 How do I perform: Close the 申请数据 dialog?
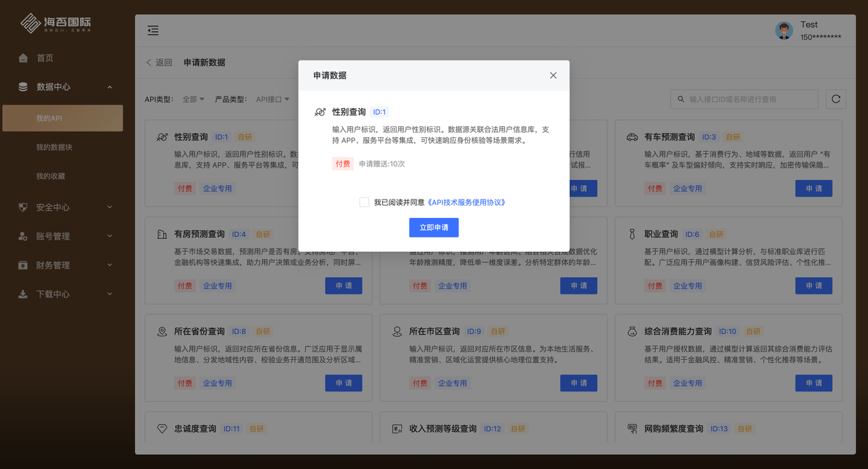pos(553,75)
